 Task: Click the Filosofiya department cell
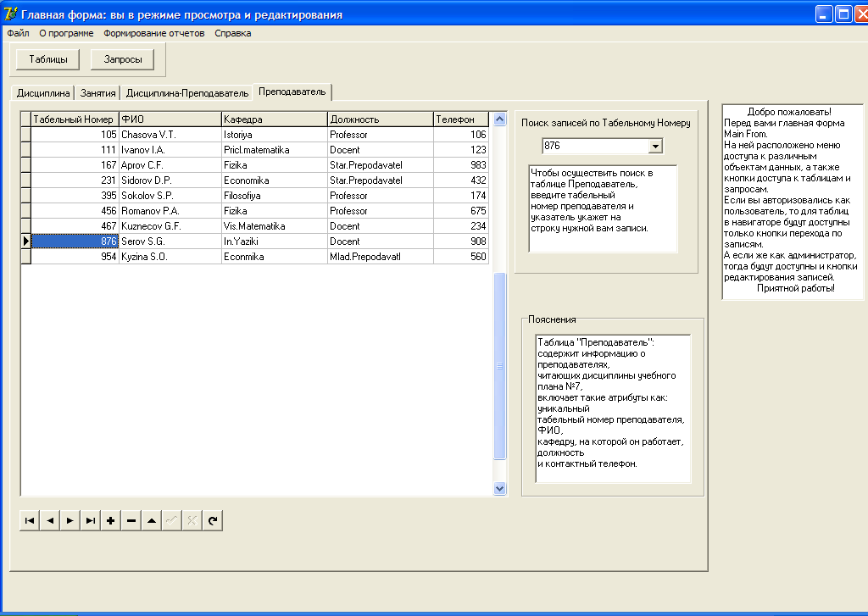pos(275,196)
